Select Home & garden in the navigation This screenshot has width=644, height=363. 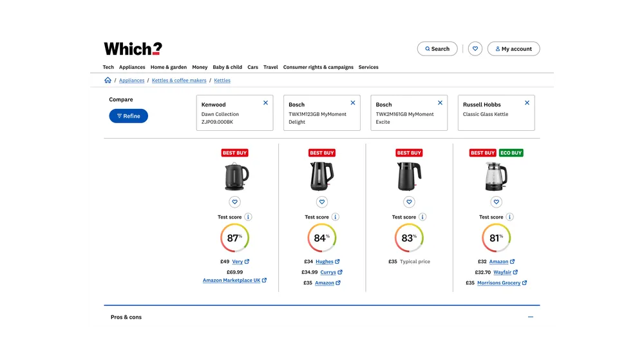(x=169, y=67)
